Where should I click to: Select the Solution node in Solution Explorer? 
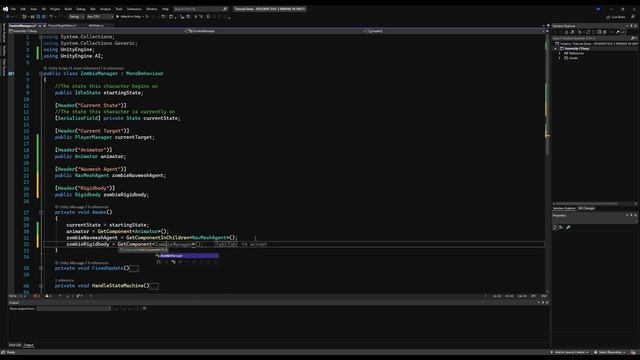(596, 44)
